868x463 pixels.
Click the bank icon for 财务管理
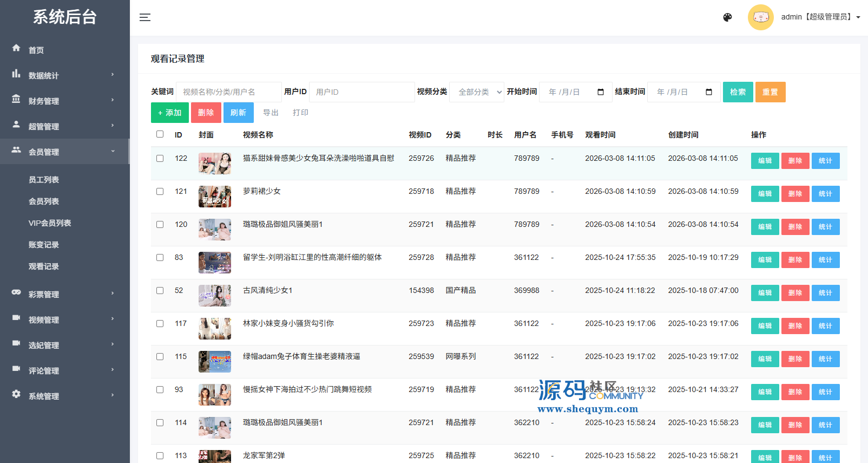[x=16, y=99]
